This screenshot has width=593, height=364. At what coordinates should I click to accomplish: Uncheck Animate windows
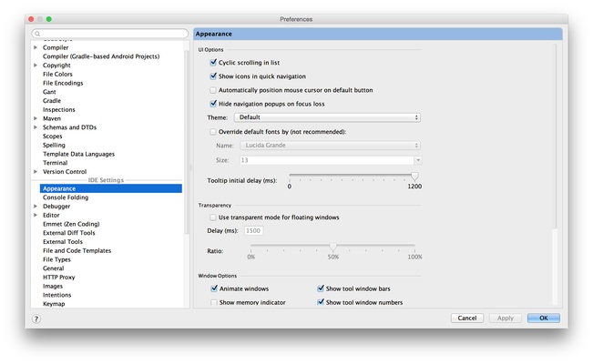pyautogui.click(x=214, y=288)
